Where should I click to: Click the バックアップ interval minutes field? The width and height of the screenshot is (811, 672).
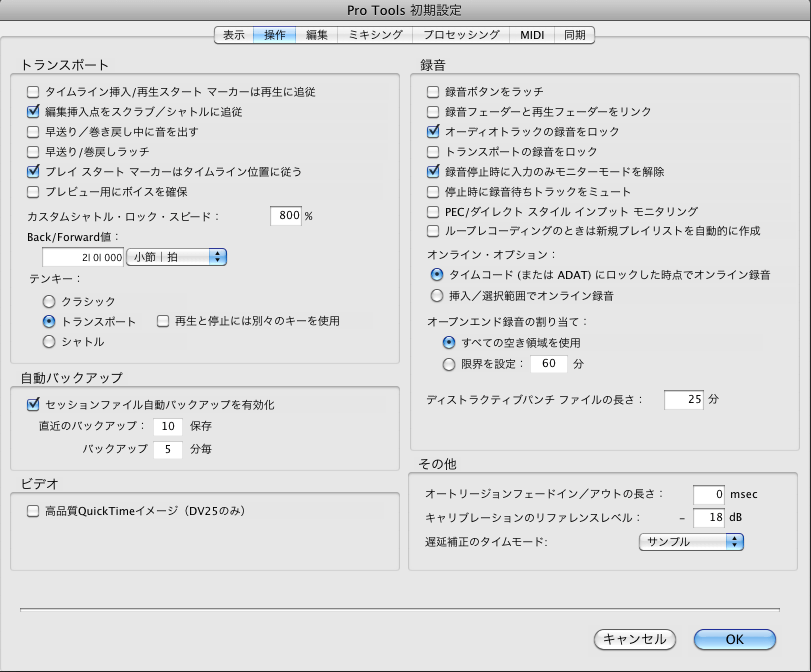(168, 449)
